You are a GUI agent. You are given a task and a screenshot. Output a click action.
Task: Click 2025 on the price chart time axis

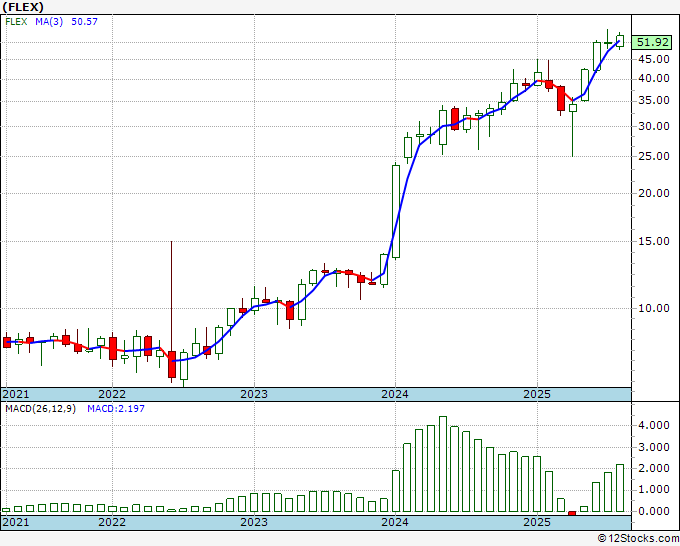[x=537, y=394]
